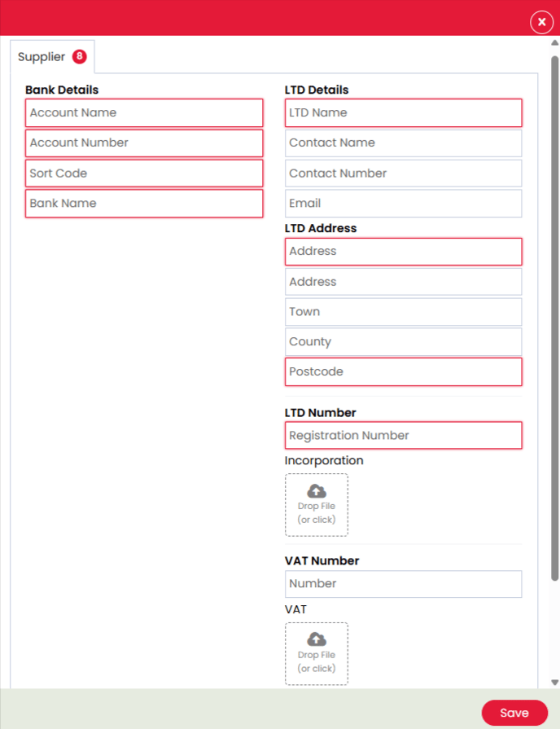Select the Registration Number input
This screenshot has height=729, width=560.
click(x=403, y=436)
